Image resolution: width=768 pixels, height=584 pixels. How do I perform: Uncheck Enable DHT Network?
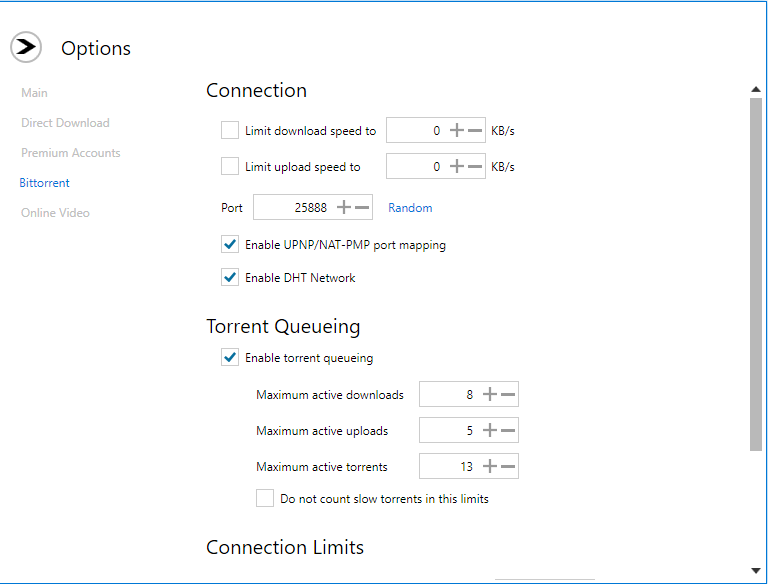[230, 277]
